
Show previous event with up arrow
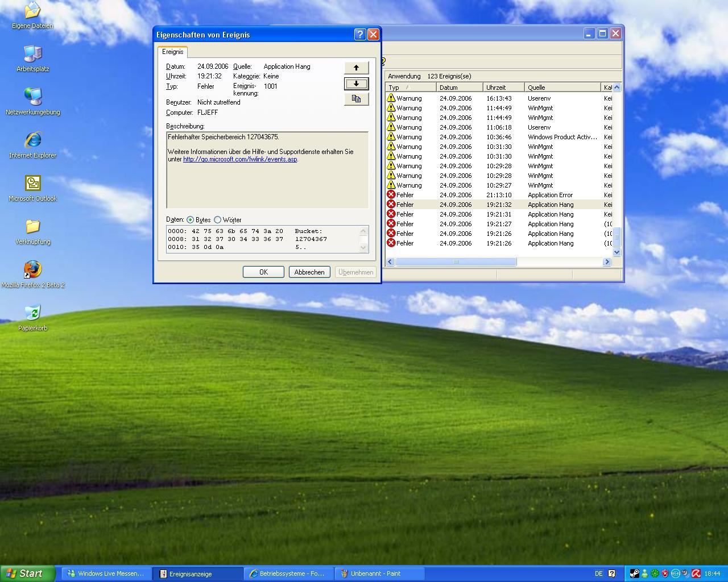pyautogui.click(x=356, y=68)
